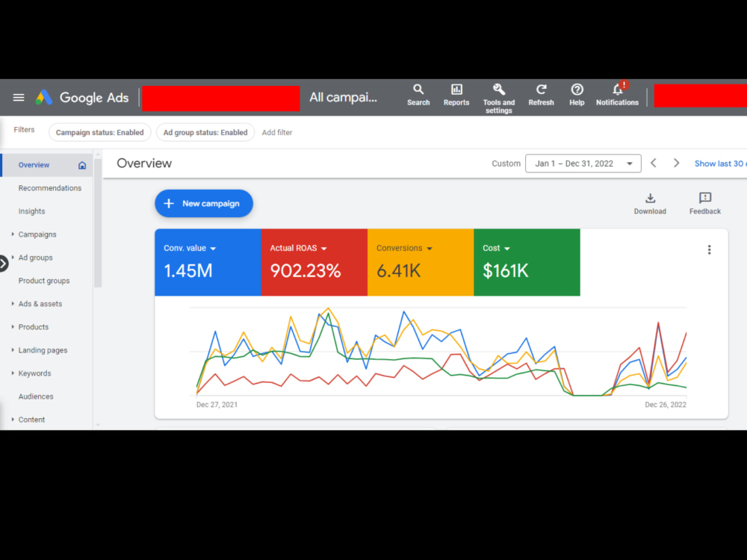Expand Ads & assets section
747x560 pixels.
(x=13, y=304)
